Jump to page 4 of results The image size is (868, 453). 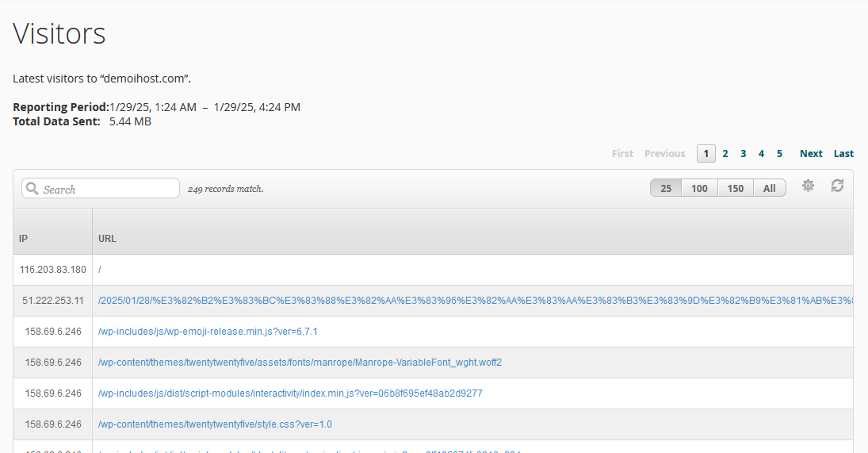[x=761, y=154]
